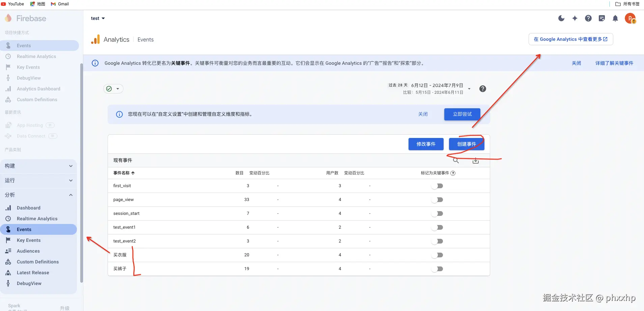Click the 用户数 column header

332,173
